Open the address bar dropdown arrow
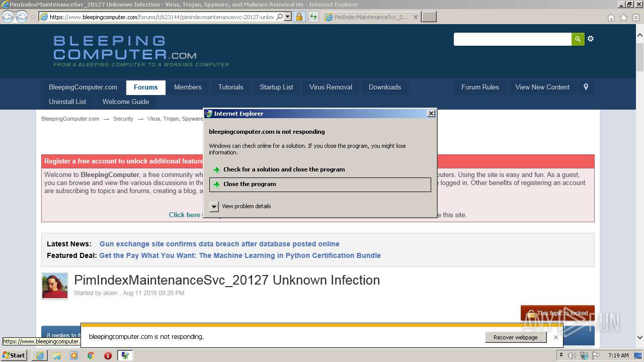 pos(288,17)
